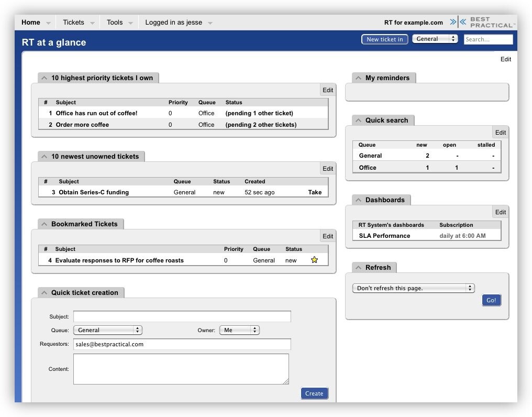This screenshot has height=417, width=532.
Task: Collapse the Quick search panel
Action: click(x=359, y=120)
